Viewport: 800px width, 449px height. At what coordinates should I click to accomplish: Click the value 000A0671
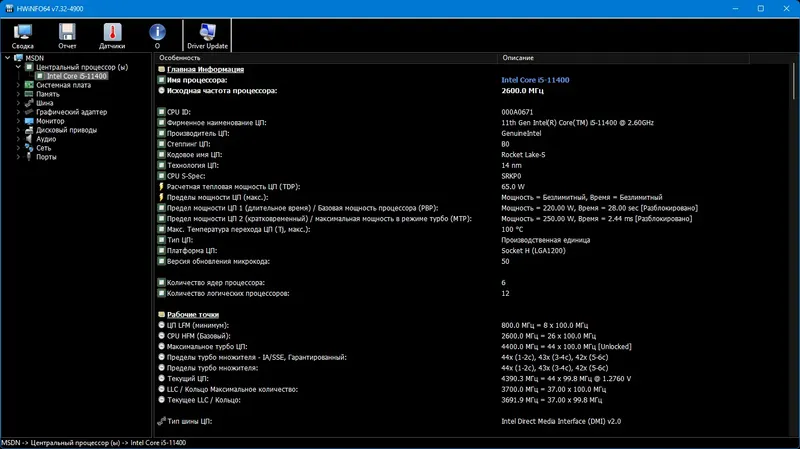[x=517, y=112]
